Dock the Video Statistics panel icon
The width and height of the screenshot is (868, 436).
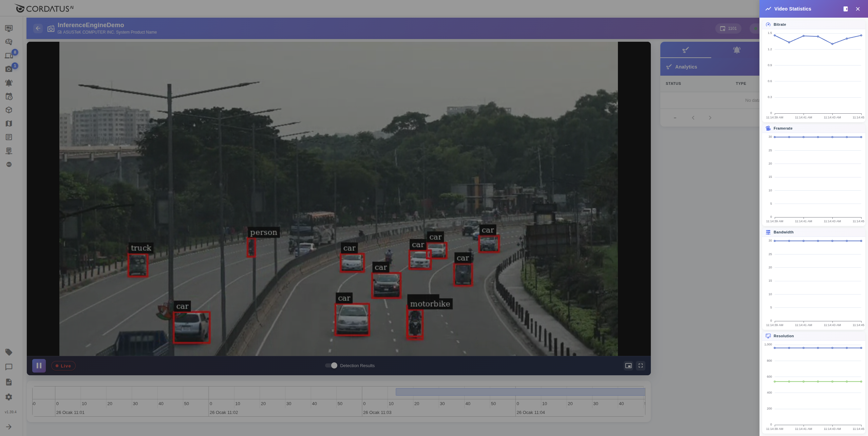point(846,9)
